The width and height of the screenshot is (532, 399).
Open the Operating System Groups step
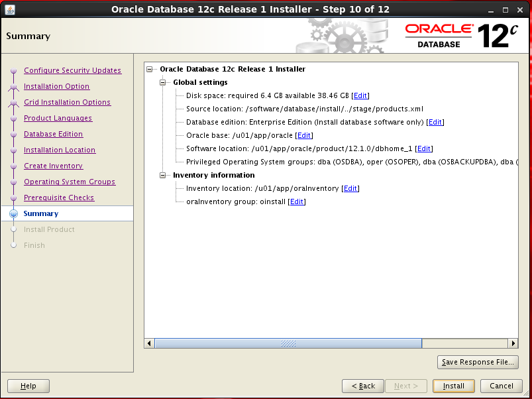(x=70, y=182)
